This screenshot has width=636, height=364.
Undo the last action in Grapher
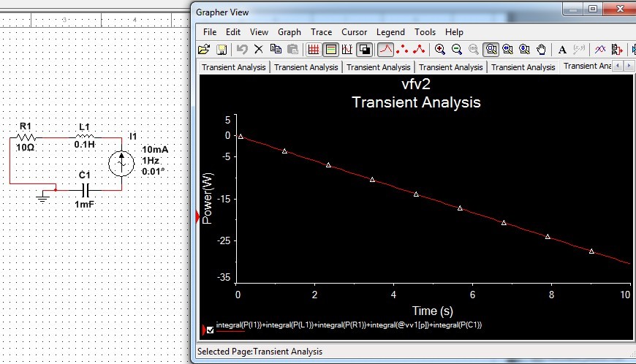242,50
